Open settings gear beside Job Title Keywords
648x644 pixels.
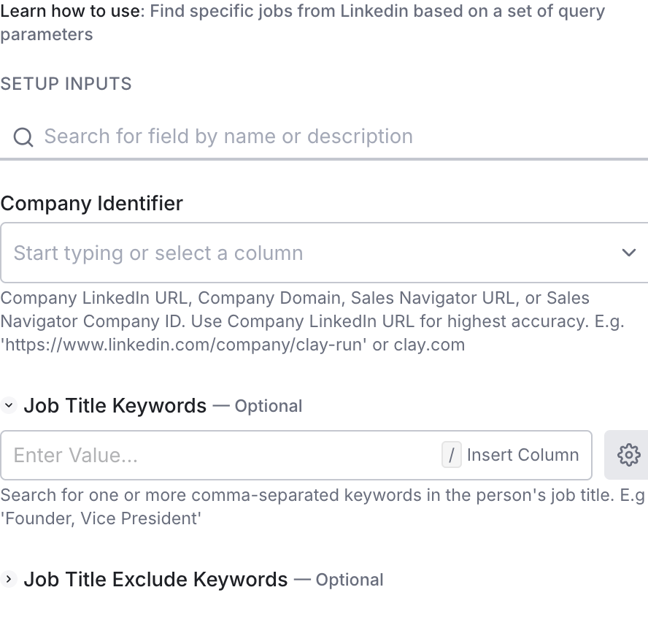pyautogui.click(x=628, y=455)
